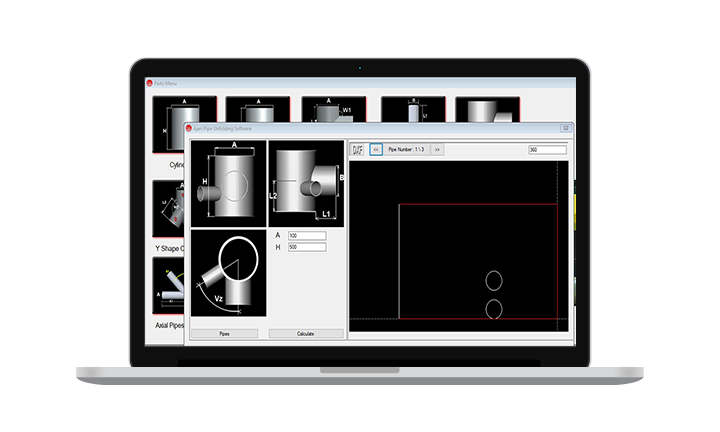This screenshot has width=720, height=432.
Task: Select the Vz angle diagram thumbnail
Action: (x=229, y=273)
